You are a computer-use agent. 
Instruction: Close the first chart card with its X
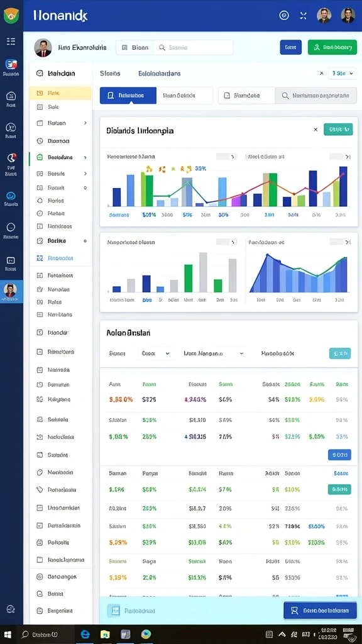(x=315, y=130)
